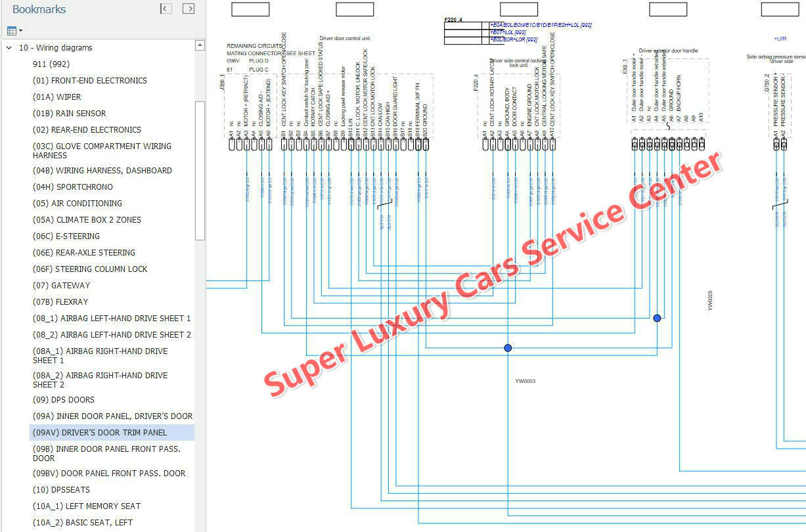Open (09) DPS DOORS bookmark
The height and width of the screenshot is (532, 806).
tap(64, 400)
